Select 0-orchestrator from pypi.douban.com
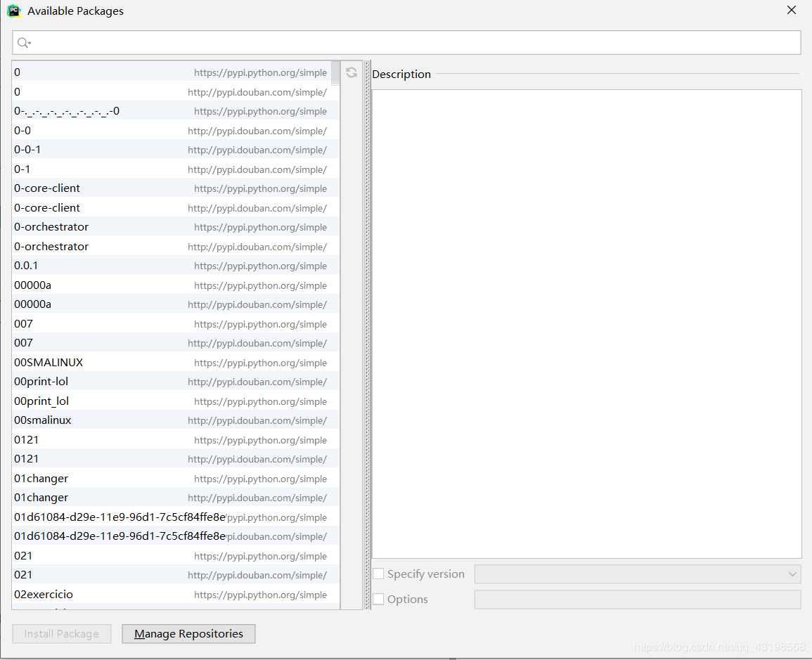This screenshot has height=660, width=812. click(x=176, y=247)
